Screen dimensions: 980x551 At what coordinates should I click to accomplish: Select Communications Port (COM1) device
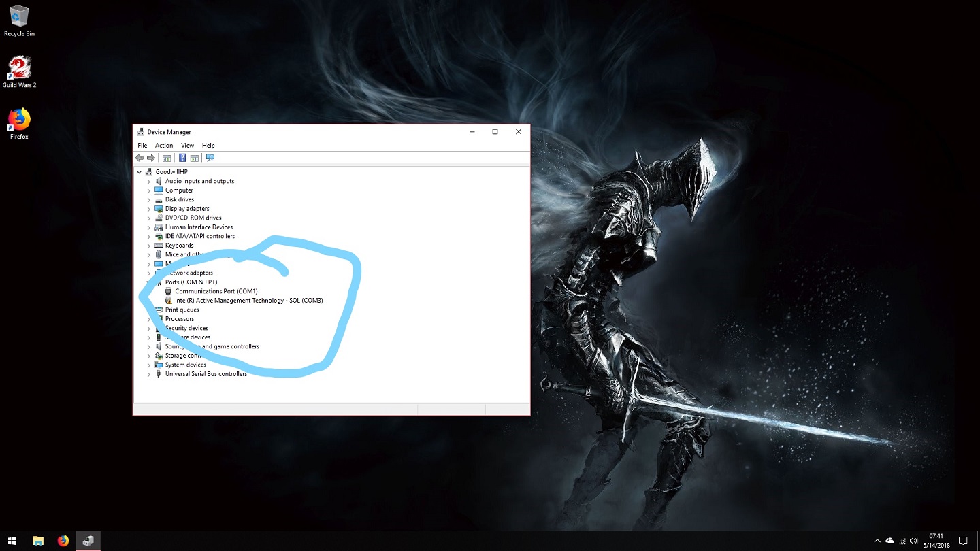pyautogui.click(x=216, y=291)
